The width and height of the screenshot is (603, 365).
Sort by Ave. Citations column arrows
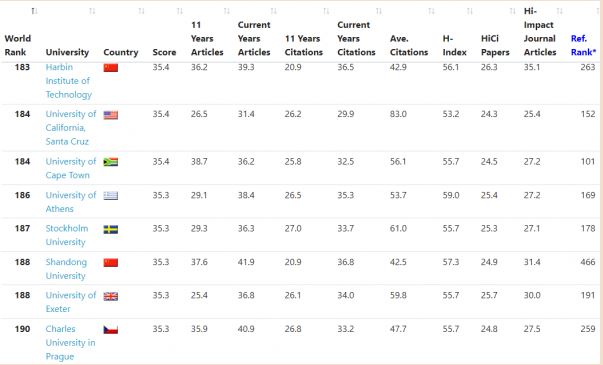click(x=431, y=11)
